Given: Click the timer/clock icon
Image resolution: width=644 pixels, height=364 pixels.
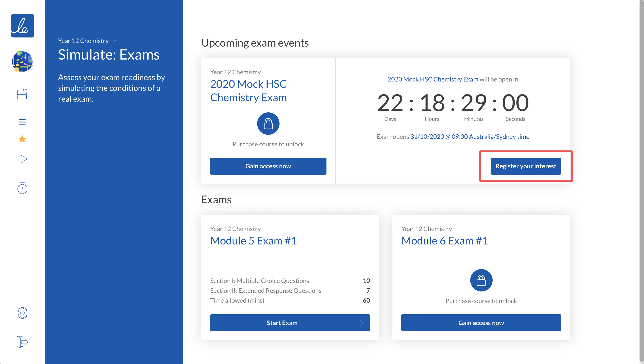Looking at the screenshot, I should point(22,188).
